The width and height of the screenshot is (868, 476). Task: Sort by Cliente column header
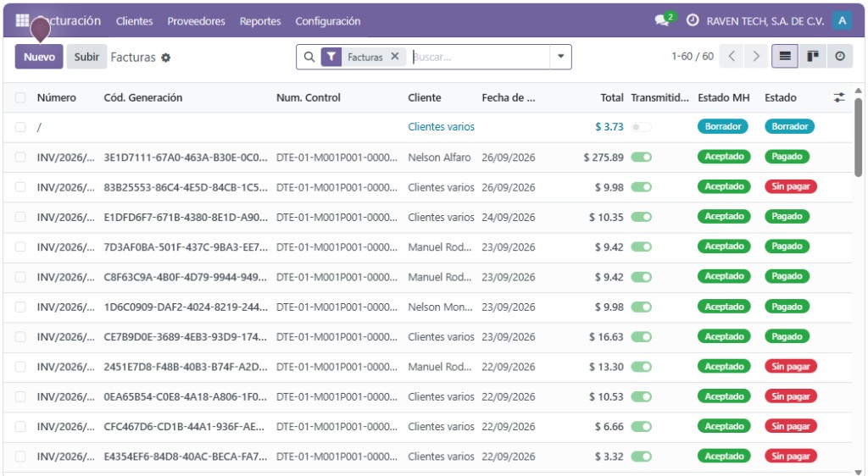click(x=425, y=98)
